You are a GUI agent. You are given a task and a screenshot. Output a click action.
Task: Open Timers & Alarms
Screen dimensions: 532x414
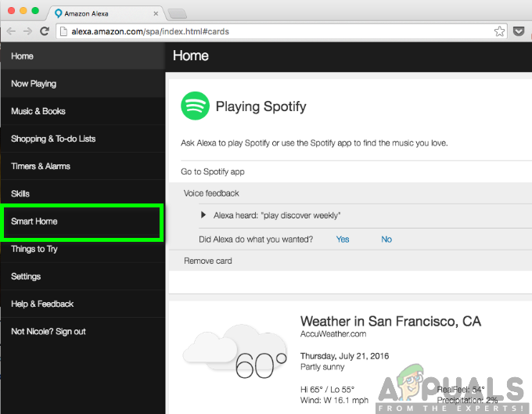[x=83, y=166]
